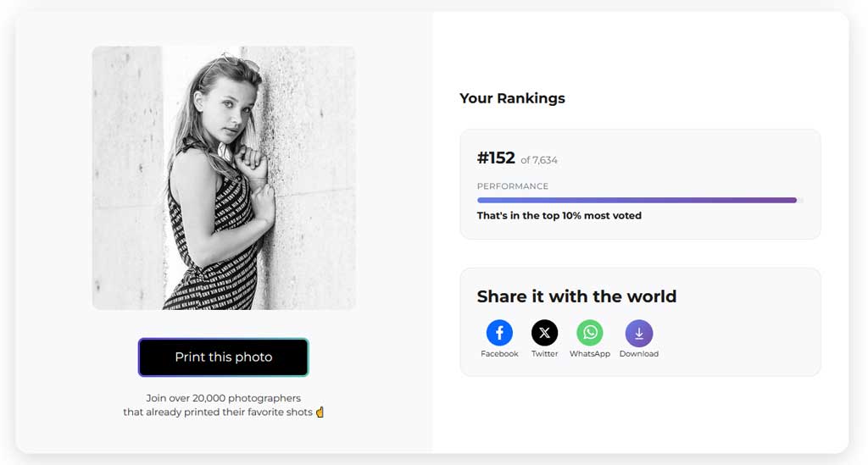Click the #152 rank number
The height and width of the screenshot is (465, 868).
(x=496, y=158)
